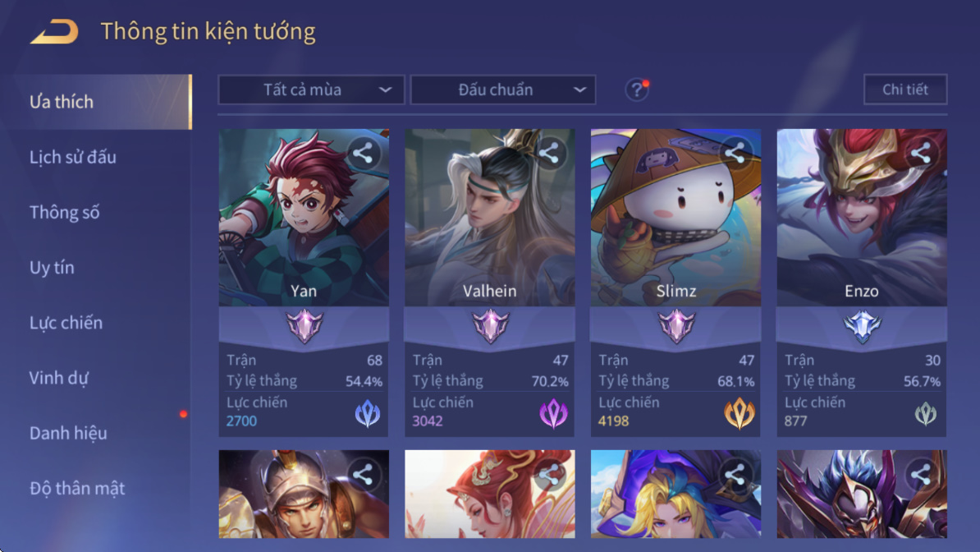Expand the Đấu chuẩn dropdown

click(502, 90)
